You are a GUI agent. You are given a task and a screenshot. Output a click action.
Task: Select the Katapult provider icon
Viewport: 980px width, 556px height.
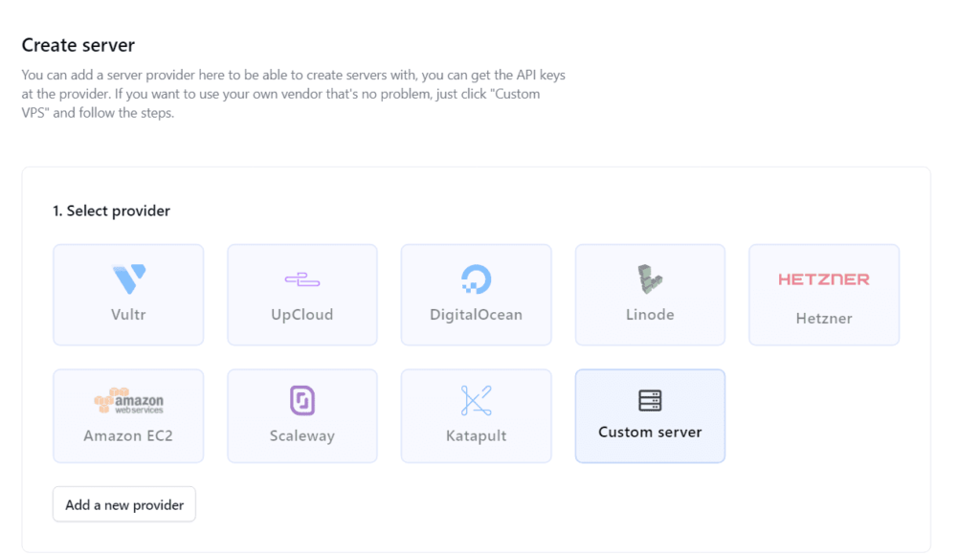(476, 399)
